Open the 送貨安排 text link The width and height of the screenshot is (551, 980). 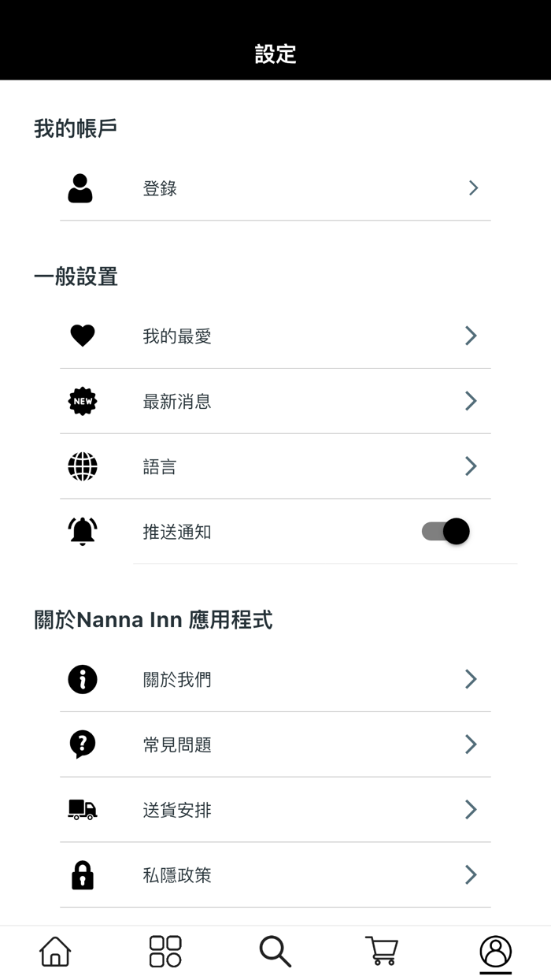[177, 810]
